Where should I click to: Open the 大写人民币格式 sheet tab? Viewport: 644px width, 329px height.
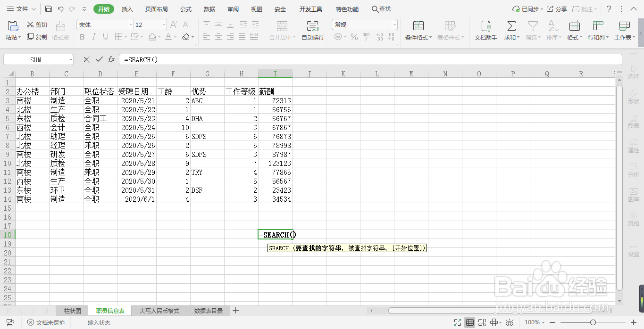[x=159, y=311]
